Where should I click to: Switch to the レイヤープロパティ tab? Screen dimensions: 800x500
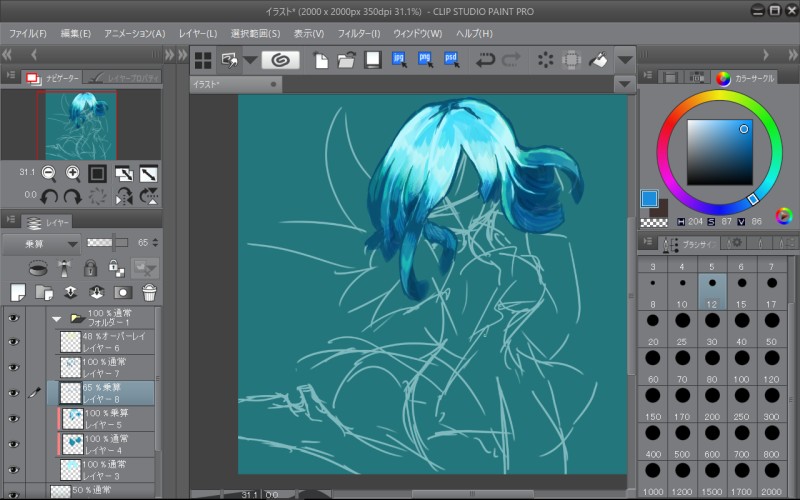click(x=120, y=77)
